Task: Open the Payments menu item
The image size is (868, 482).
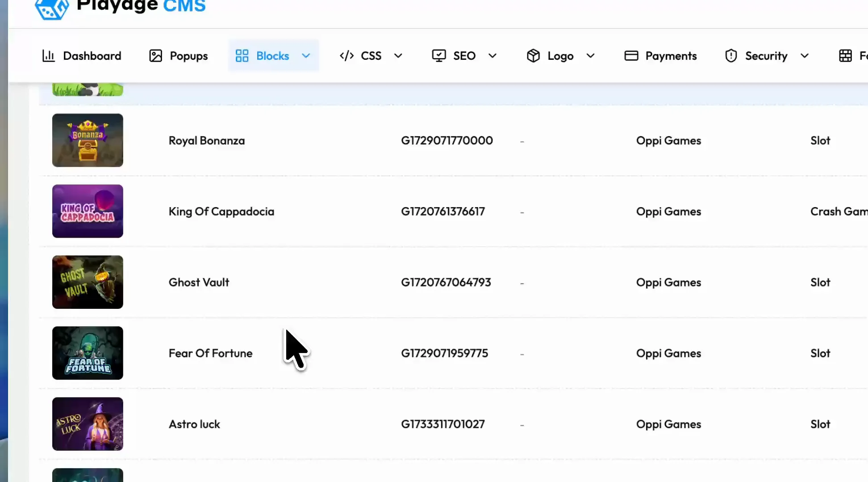Action: pyautogui.click(x=671, y=56)
